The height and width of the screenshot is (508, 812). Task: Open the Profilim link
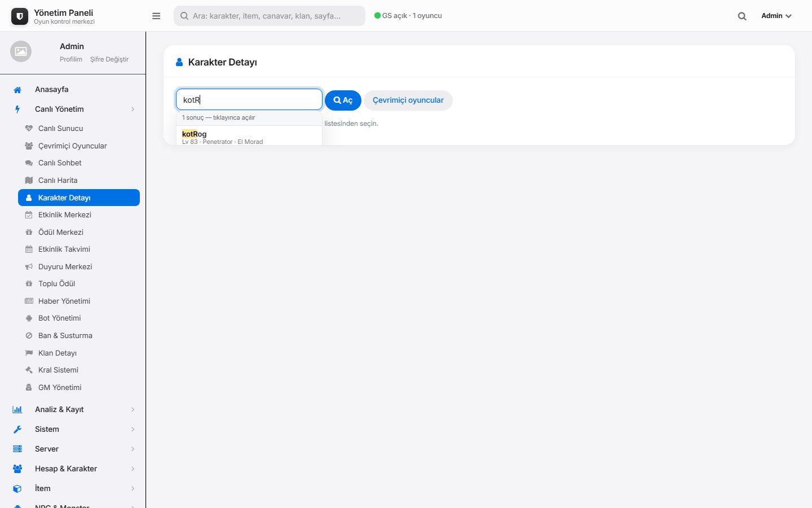71,59
